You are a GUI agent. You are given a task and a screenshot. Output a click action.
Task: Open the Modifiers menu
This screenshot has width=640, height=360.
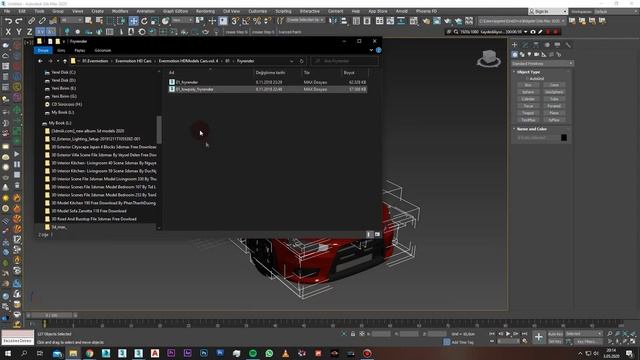click(x=120, y=11)
